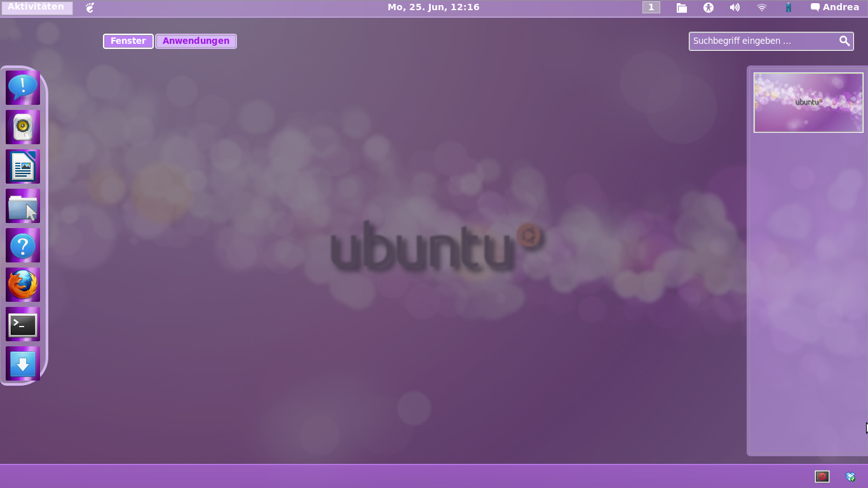Click the battery status icon

tap(789, 8)
